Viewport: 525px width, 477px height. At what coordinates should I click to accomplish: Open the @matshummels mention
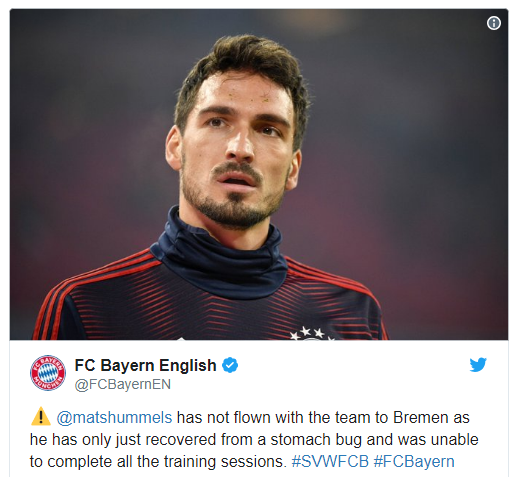pos(114,418)
